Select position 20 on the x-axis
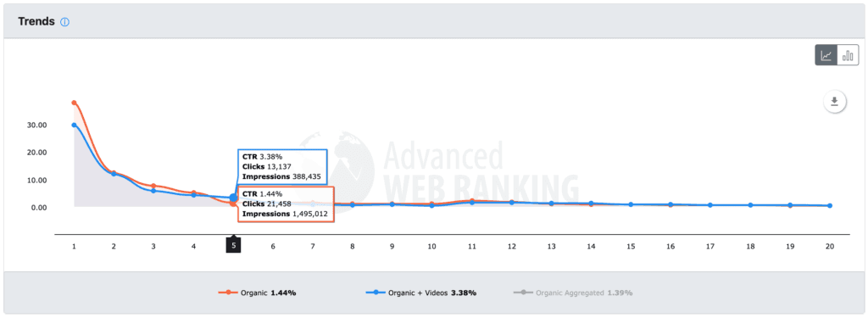This screenshot has width=868, height=318. coord(830,247)
